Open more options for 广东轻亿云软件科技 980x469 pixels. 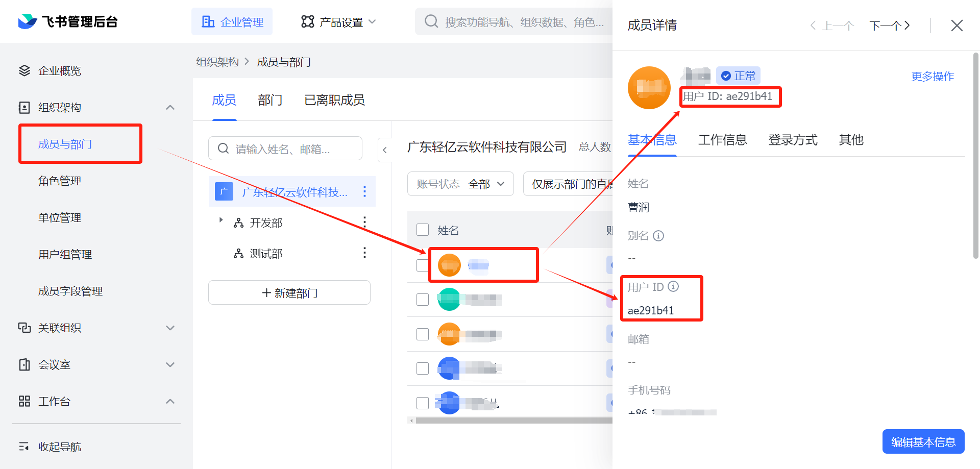click(364, 191)
